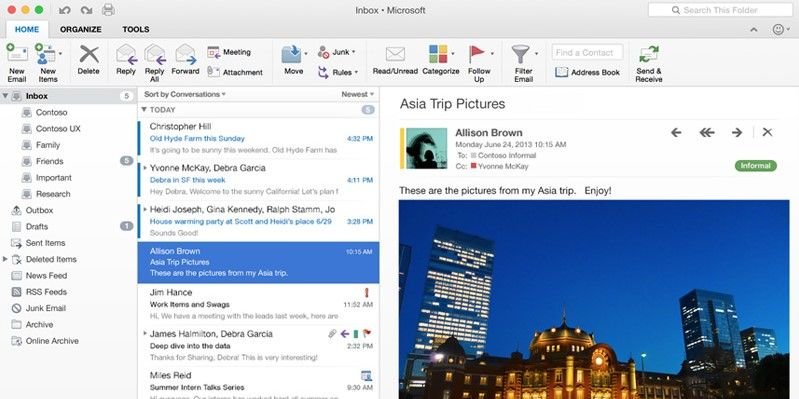Close the reading pane with the X

pos(767,132)
